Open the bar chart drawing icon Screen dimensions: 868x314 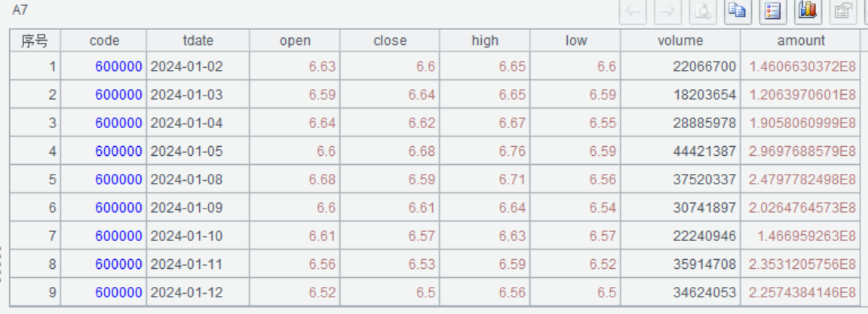click(x=808, y=11)
